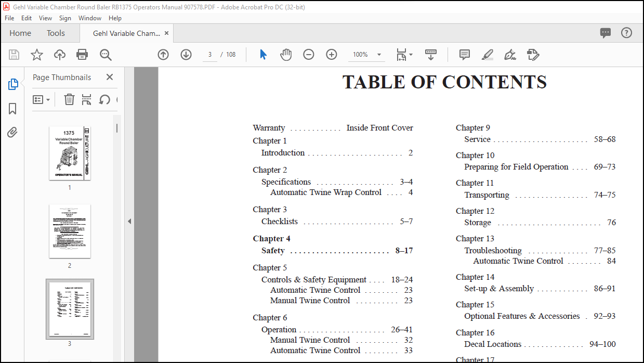Delete selected page with the trash icon
The image size is (644, 363).
pyautogui.click(x=69, y=99)
